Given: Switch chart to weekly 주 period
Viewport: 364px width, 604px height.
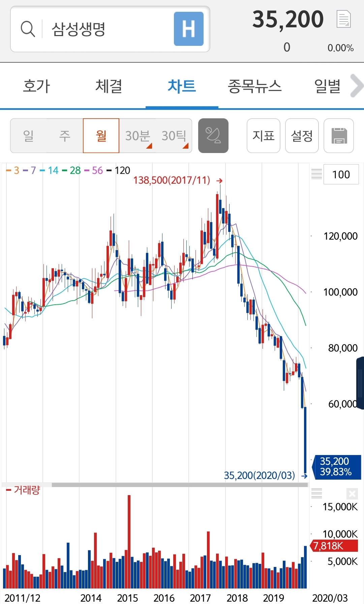Looking at the screenshot, I should click(x=65, y=136).
